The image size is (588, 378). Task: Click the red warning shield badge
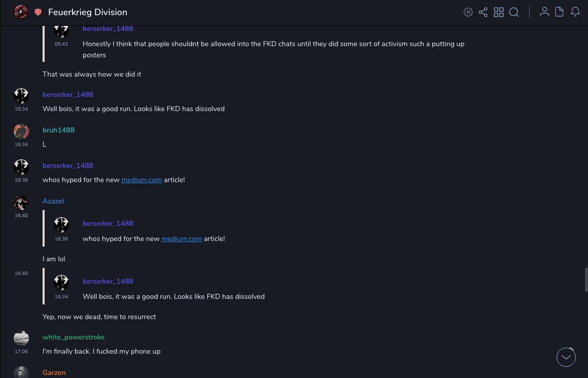point(38,12)
